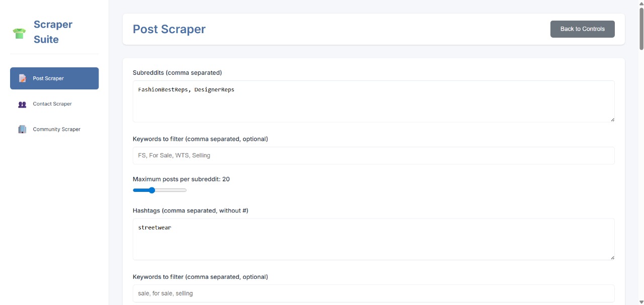The height and width of the screenshot is (305, 644).
Task: Click the 'Hashtags (comma separated, without #)' label
Action: 191,211
